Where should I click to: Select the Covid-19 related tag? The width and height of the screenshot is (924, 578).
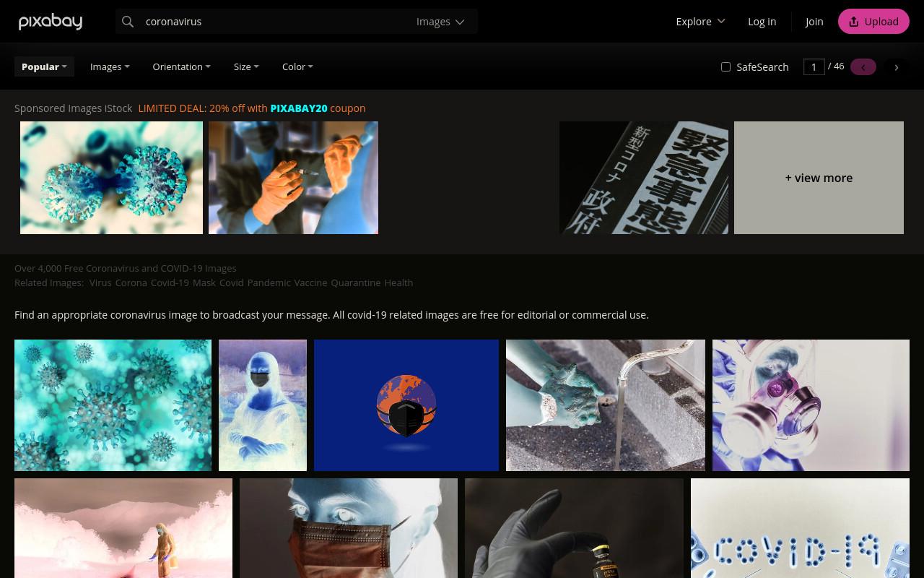pos(170,282)
